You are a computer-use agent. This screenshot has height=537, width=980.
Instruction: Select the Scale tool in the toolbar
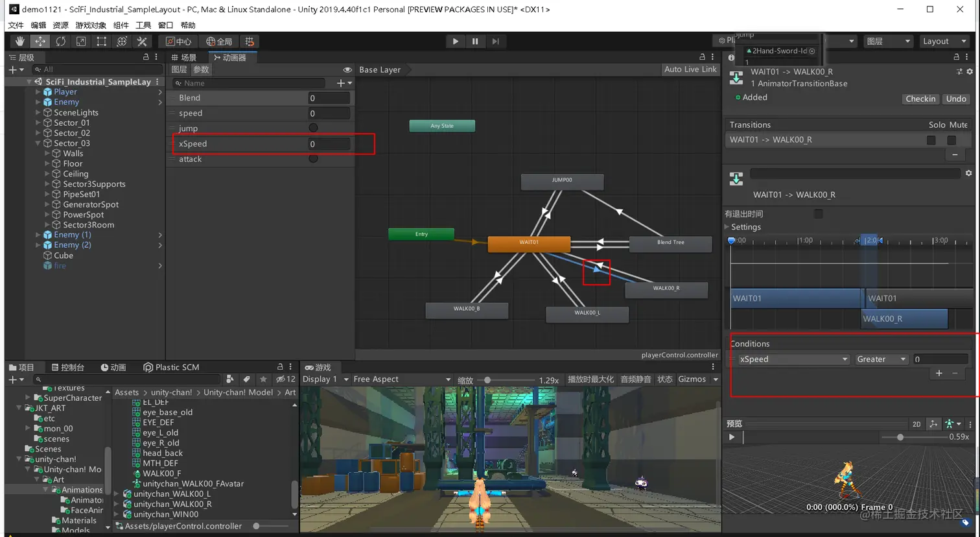[x=81, y=42]
